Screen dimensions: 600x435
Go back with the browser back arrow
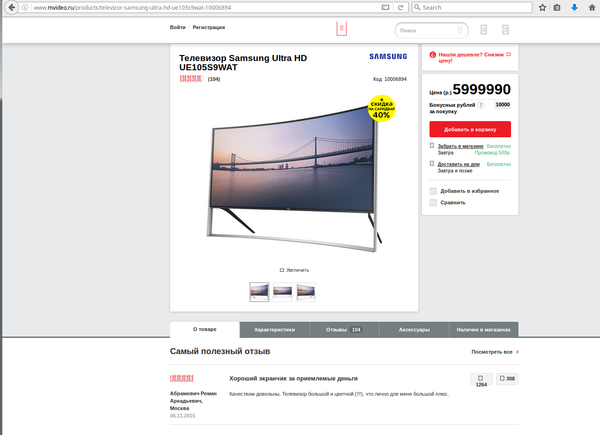[x=11, y=7]
